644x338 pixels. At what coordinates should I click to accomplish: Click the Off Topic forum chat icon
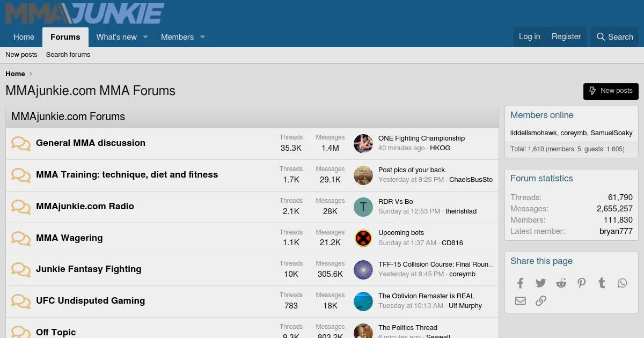click(21, 332)
